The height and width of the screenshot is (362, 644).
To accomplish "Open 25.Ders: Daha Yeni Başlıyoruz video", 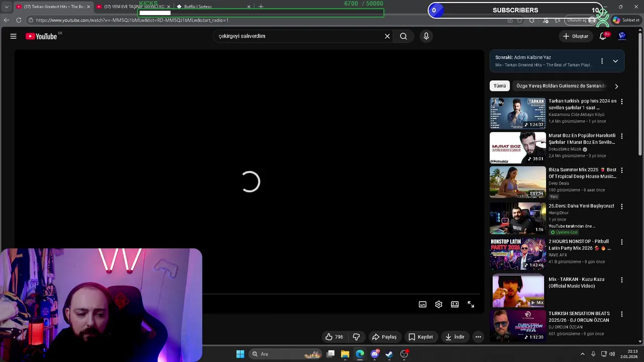I will [x=581, y=206].
